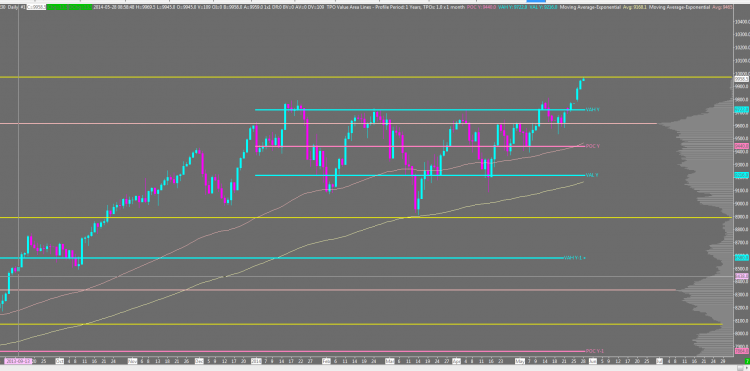The height and width of the screenshot is (371, 750).
Task: Click the 2014 year marker on time axis
Action: [256, 361]
